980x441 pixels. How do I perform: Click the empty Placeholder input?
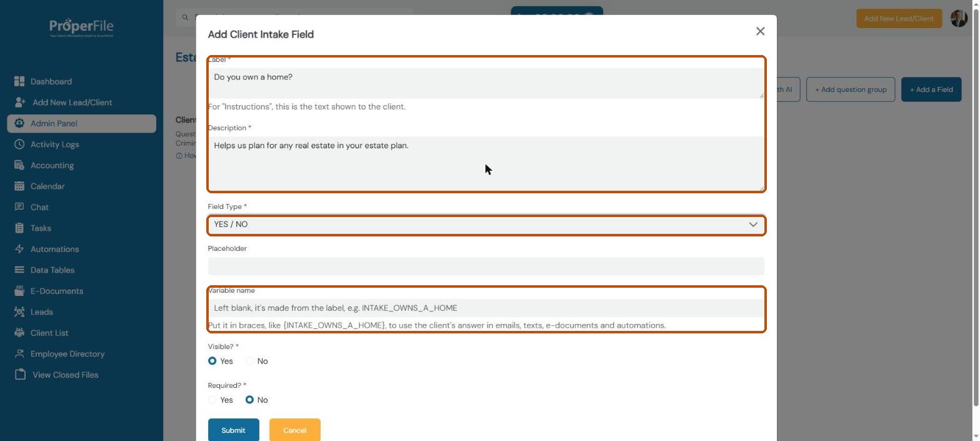click(x=486, y=266)
